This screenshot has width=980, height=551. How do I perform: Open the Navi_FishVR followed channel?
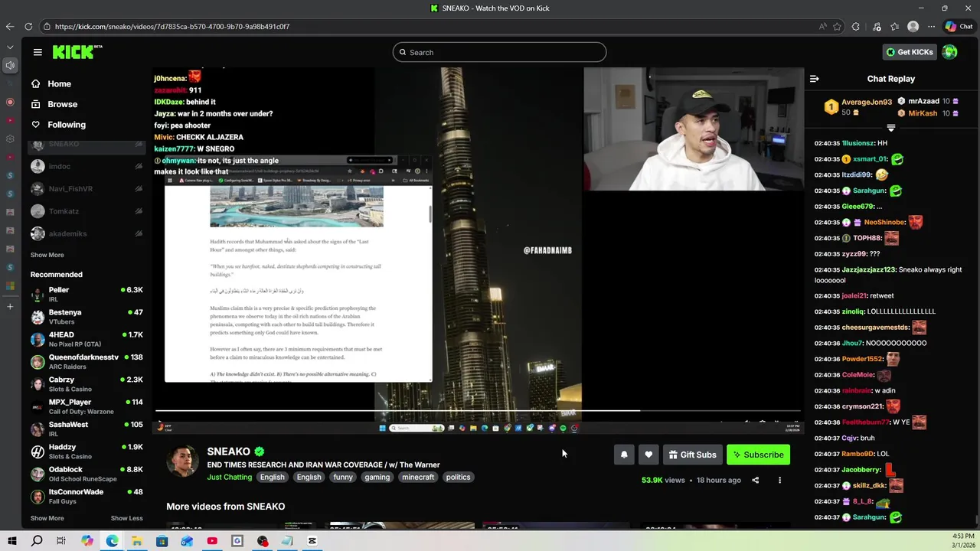click(x=87, y=188)
